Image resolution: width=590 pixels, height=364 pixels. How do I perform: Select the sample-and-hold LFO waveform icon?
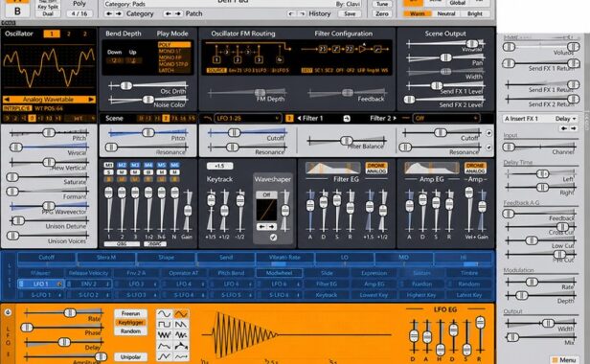point(181,335)
